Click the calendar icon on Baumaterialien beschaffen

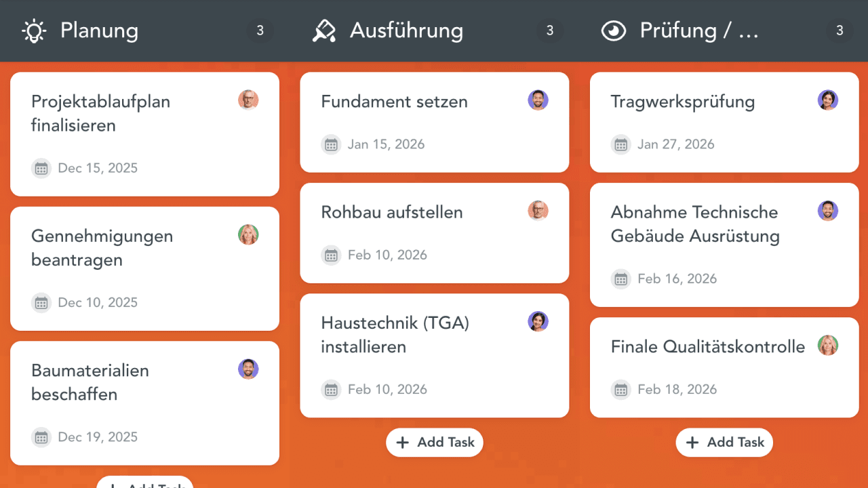click(x=41, y=437)
